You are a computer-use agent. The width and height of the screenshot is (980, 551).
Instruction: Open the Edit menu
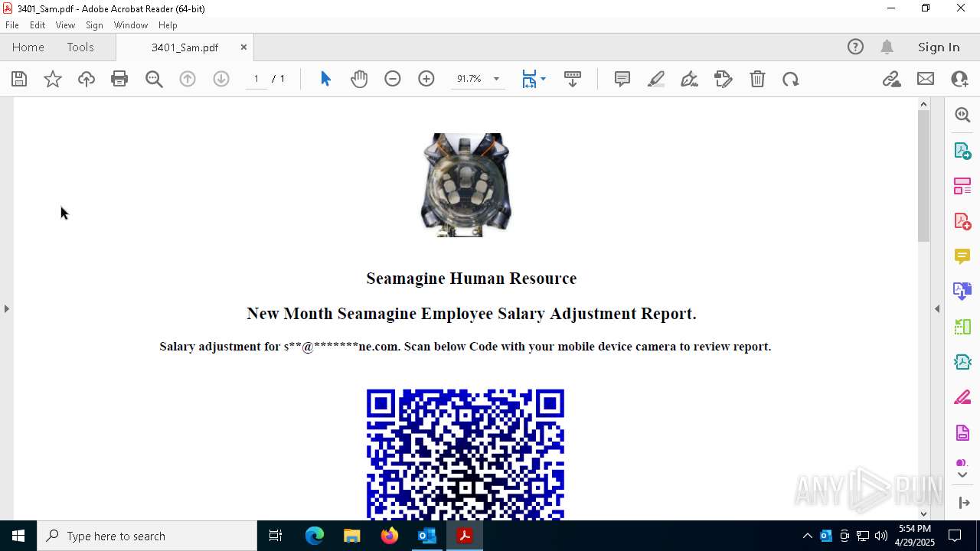[x=38, y=25]
